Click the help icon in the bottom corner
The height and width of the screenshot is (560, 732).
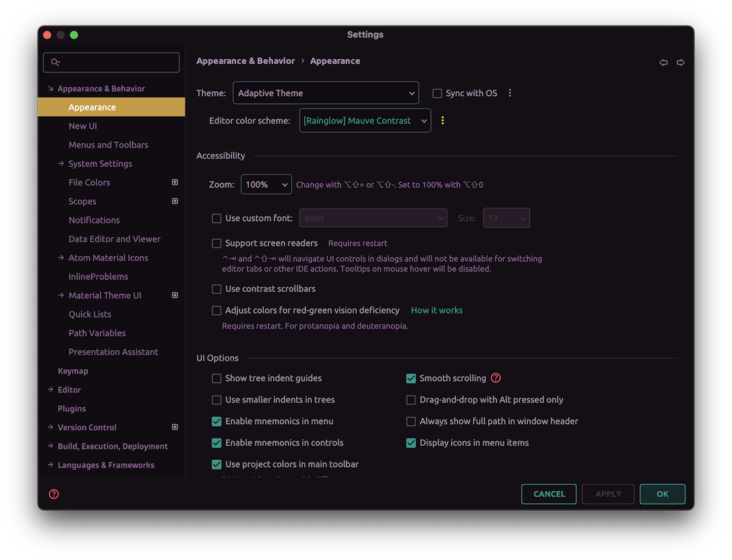click(53, 493)
